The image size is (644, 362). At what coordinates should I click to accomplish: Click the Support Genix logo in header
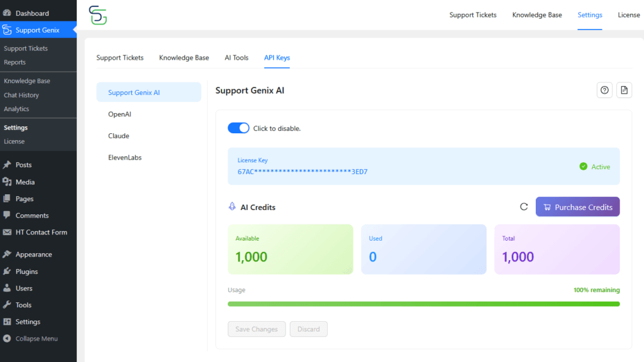click(x=97, y=15)
